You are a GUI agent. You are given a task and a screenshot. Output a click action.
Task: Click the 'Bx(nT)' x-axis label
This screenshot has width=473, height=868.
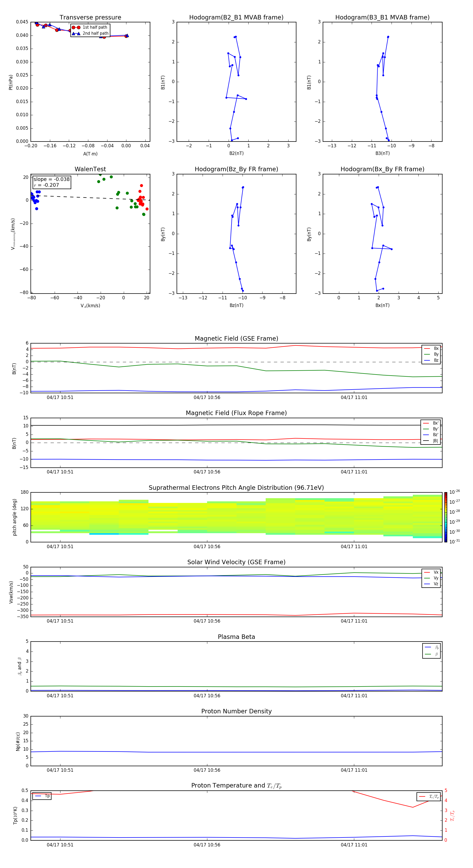[382, 305]
